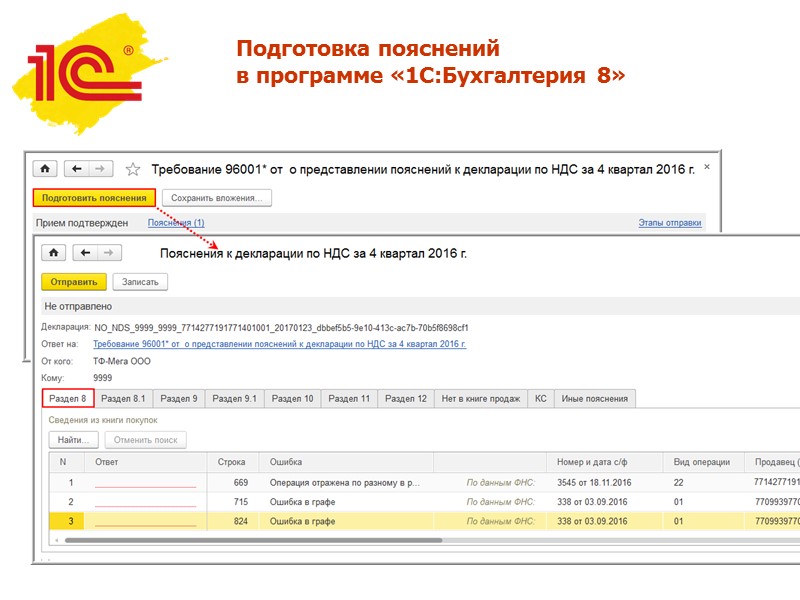
Task: Switch to the Раздел 8.1 tab
Action: 123,398
